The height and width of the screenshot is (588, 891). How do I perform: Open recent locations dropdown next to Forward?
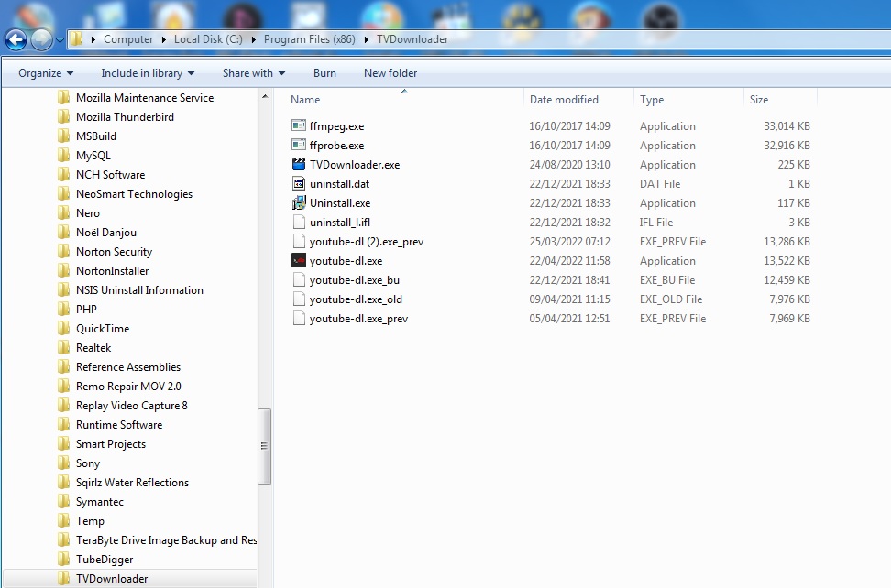[x=60, y=40]
